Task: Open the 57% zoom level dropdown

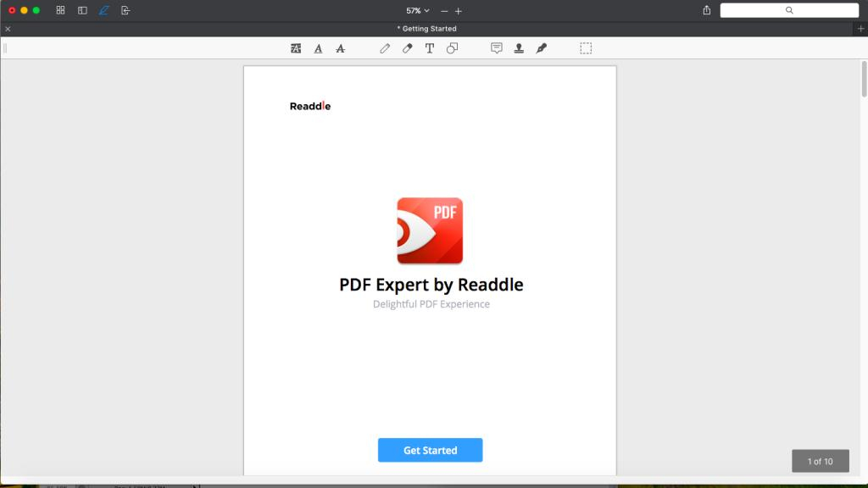Action: coord(417,11)
